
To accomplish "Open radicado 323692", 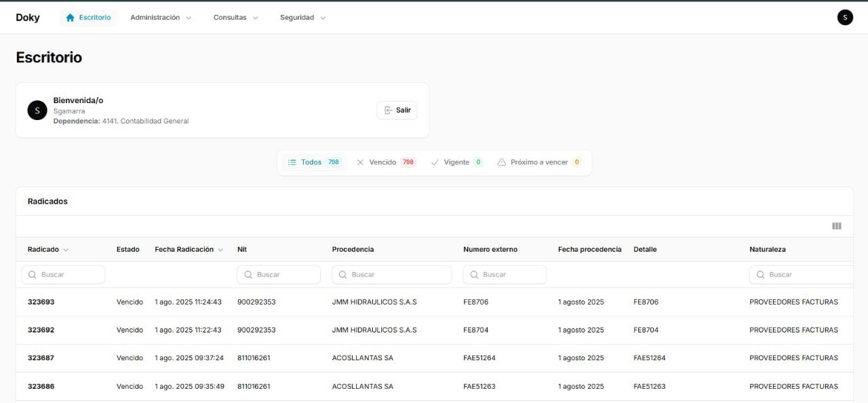I will pos(41,330).
